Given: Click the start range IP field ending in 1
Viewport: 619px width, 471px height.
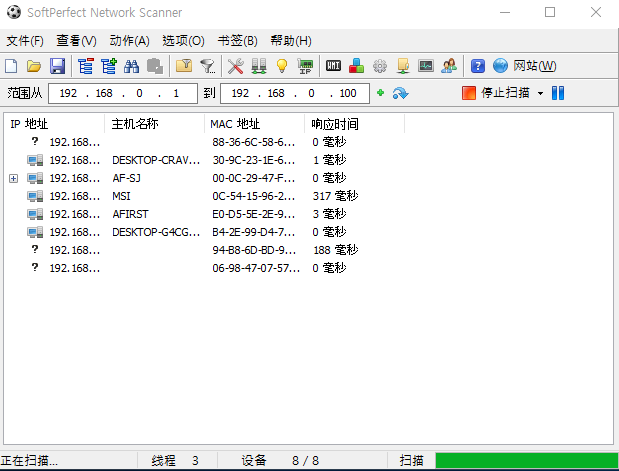Looking at the screenshot, I should click(x=123, y=93).
